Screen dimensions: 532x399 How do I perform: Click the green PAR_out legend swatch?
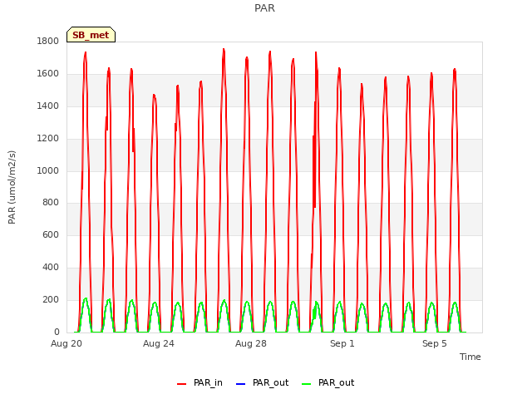tap(306, 384)
